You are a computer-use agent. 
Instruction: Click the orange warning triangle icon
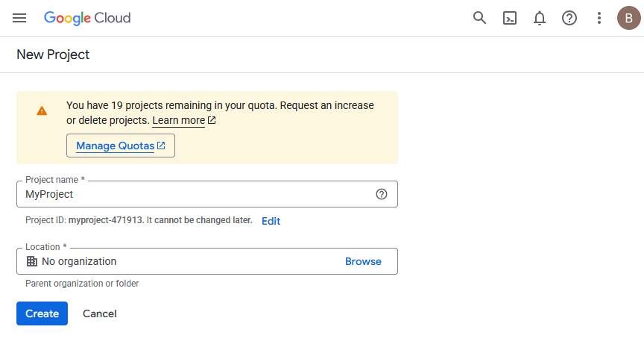coord(42,110)
